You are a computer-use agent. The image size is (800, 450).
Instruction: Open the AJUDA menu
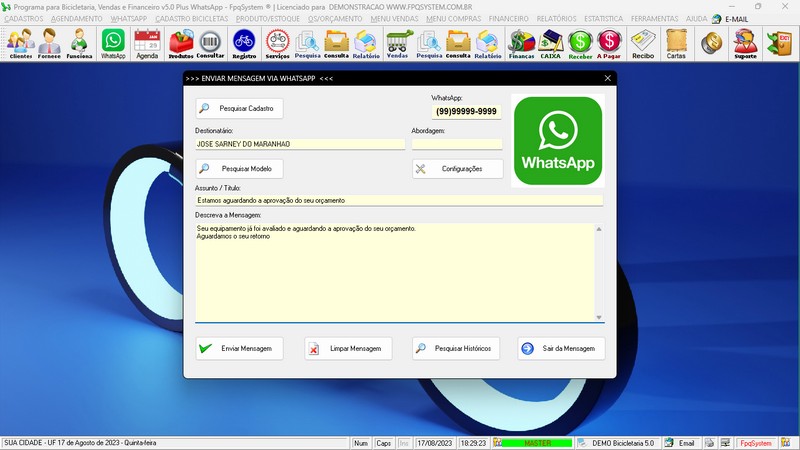click(x=696, y=18)
